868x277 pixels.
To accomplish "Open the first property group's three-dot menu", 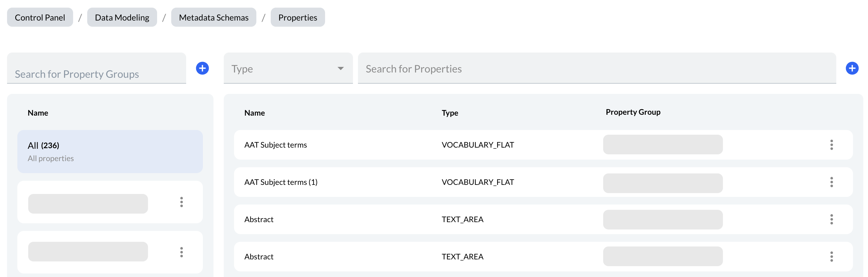I will coord(181,202).
